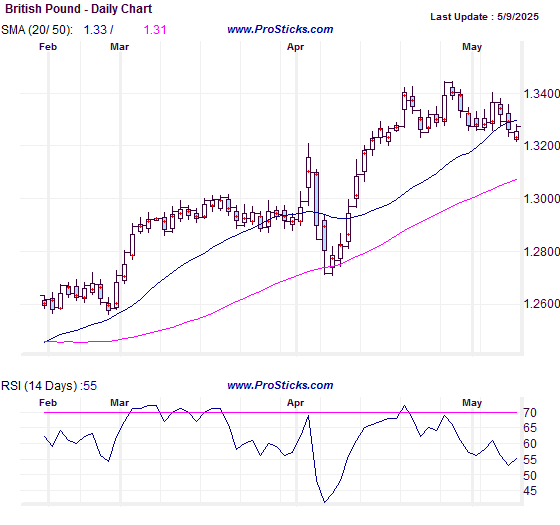This screenshot has height=525, width=560.
Task: Click the RSI line's lowest point in April
Action: (325, 502)
